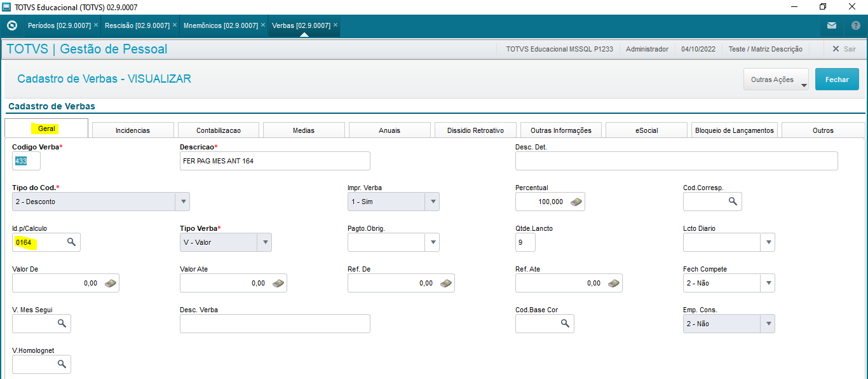This screenshot has width=868, height=379.
Task: Open search lookup for V. Mes Segui
Action: pyautogui.click(x=62, y=324)
